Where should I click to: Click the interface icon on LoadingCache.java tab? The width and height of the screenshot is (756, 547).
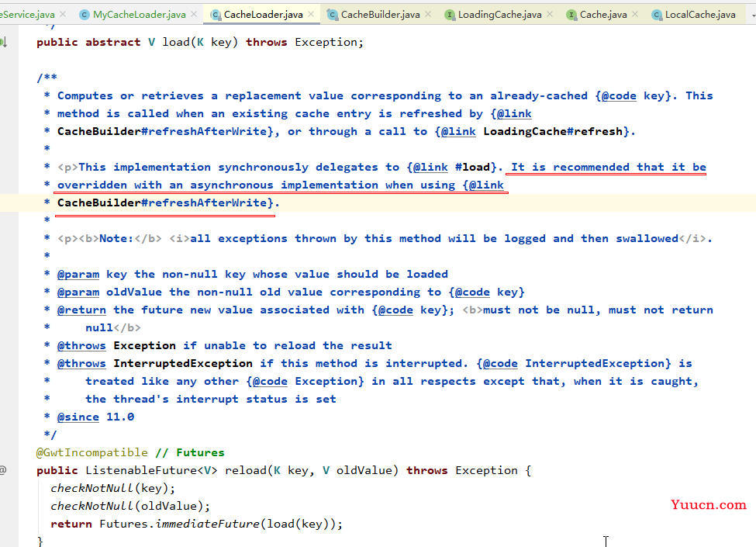click(x=450, y=15)
